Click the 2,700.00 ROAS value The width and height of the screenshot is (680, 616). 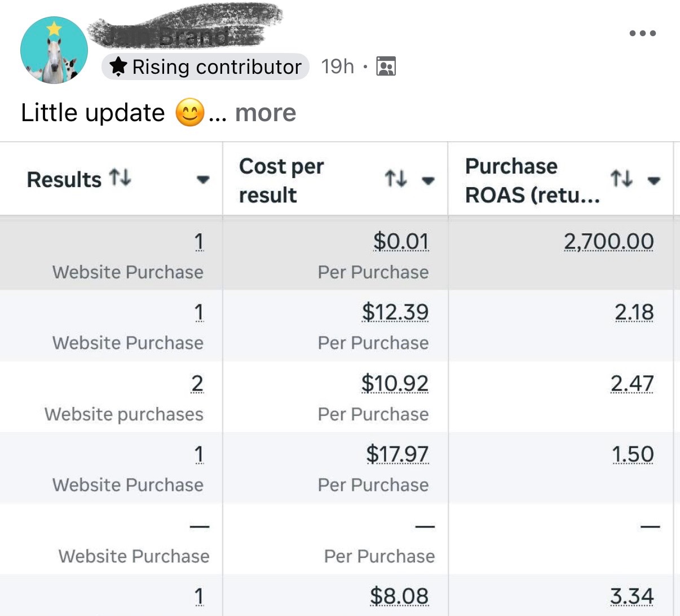point(608,242)
